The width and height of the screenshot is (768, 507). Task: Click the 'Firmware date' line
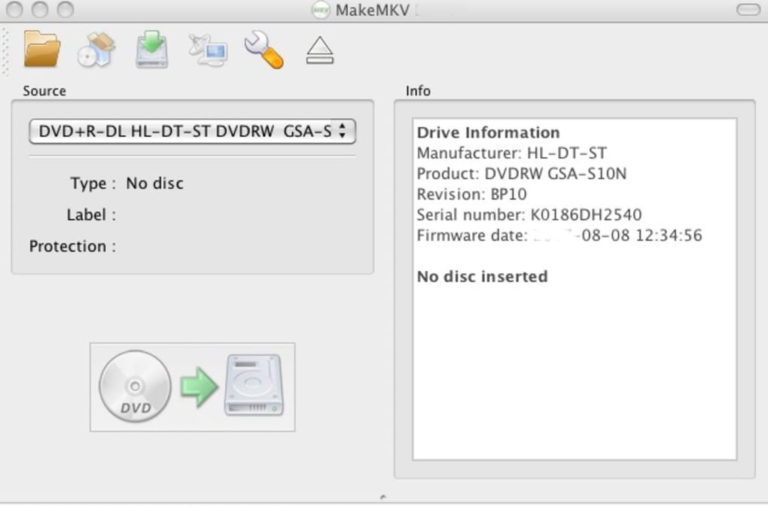[559, 236]
